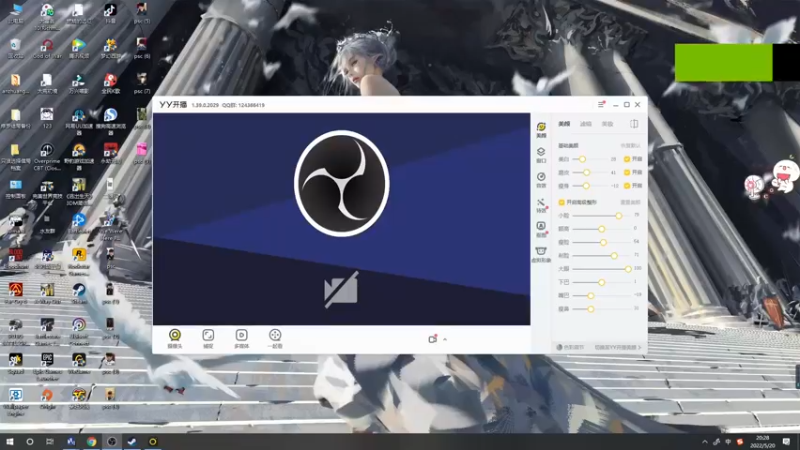Select the 抖音 TikTok desktop shortcut
800x450 pixels.
tap(110, 13)
